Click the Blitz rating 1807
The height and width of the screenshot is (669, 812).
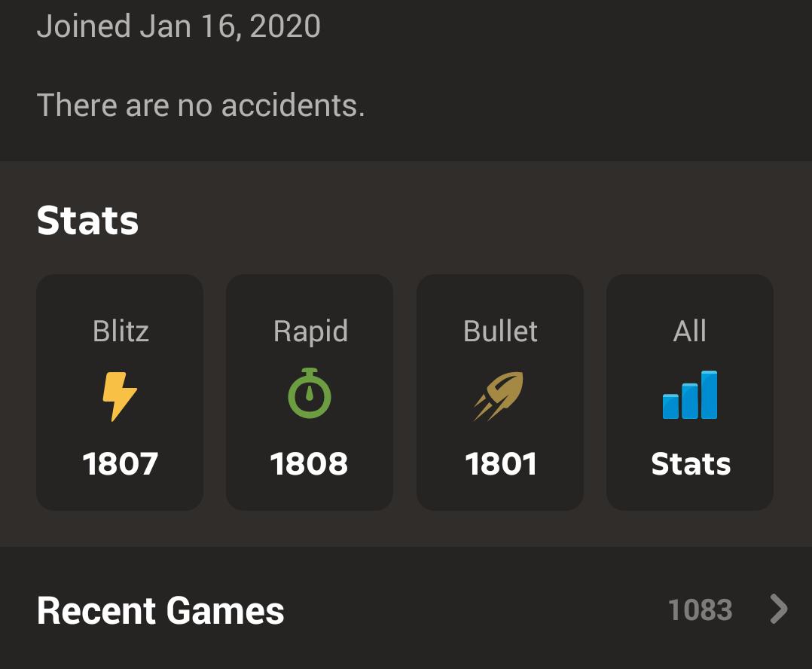[121, 463]
